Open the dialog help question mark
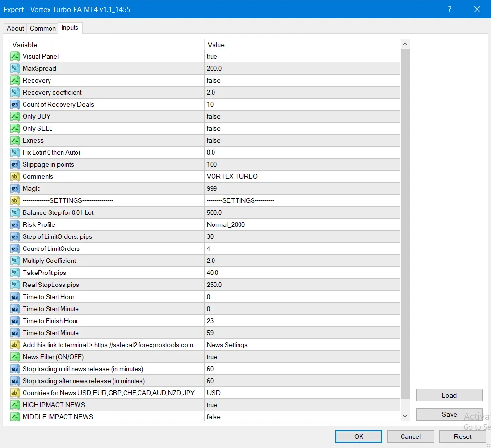The image size is (491, 448). click(449, 9)
